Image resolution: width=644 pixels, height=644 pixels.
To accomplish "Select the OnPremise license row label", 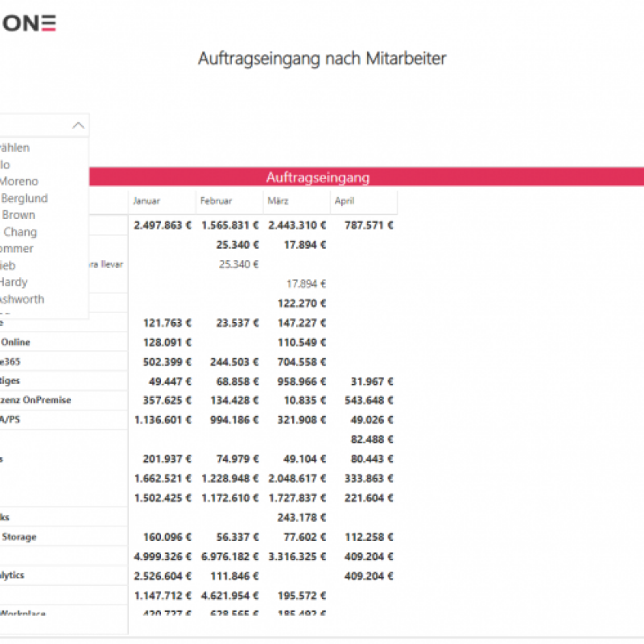I will click(x=36, y=400).
